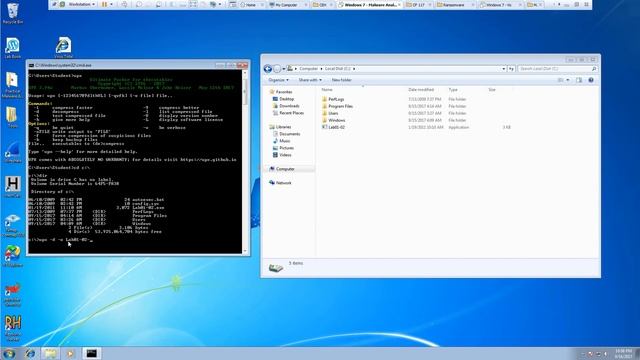Screen dimensions: 640x360
Task: Select Computer in the navigation pane
Action: pyautogui.click(x=285, y=169)
